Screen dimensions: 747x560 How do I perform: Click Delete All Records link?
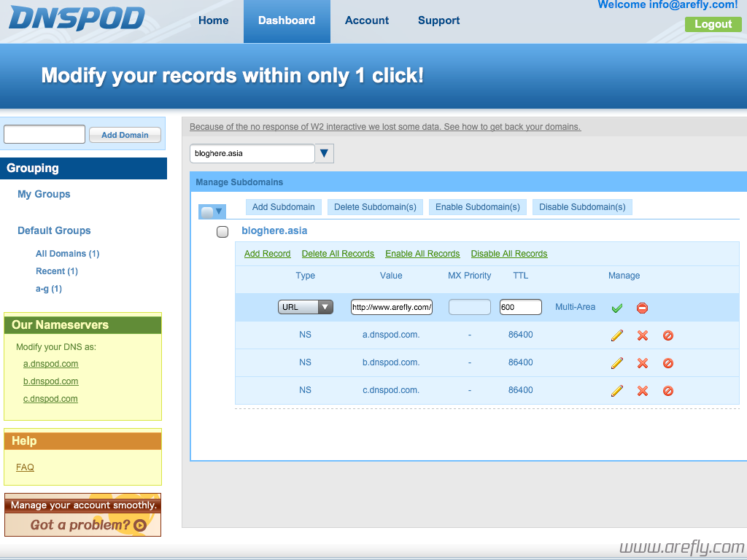point(338,254)
